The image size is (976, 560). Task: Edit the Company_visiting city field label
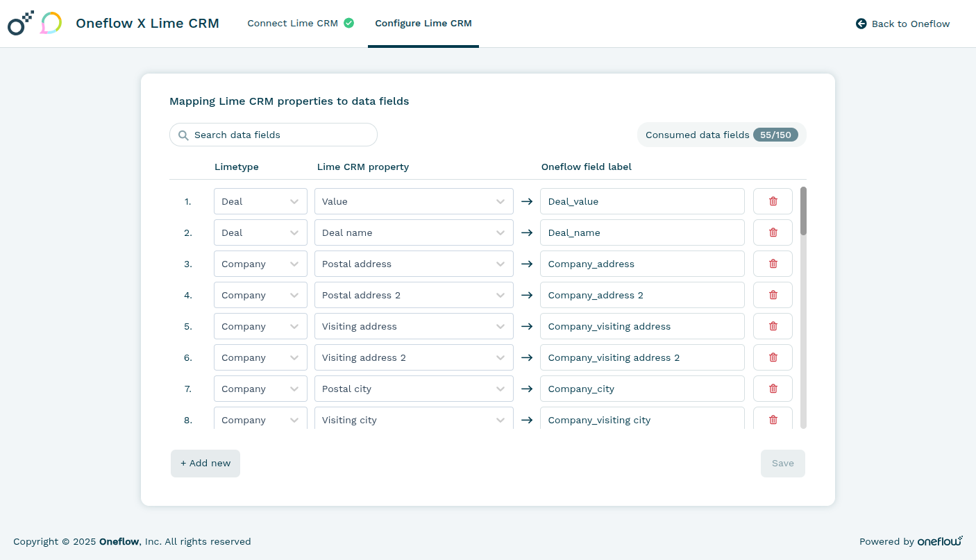(642, 418)
